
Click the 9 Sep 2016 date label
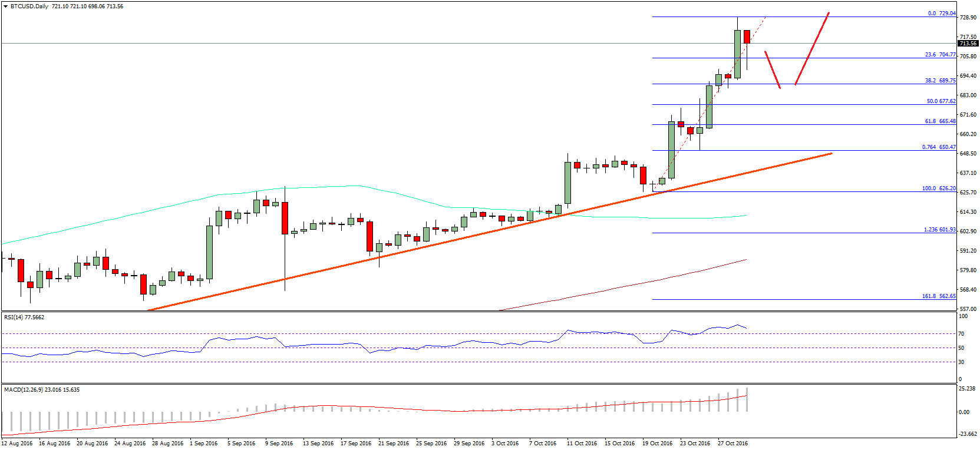coord(279,444)
